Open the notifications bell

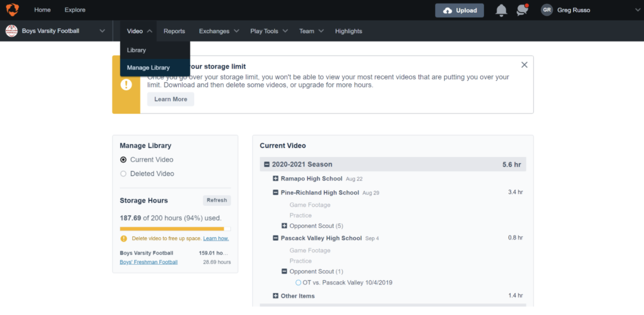click(501, 10)
